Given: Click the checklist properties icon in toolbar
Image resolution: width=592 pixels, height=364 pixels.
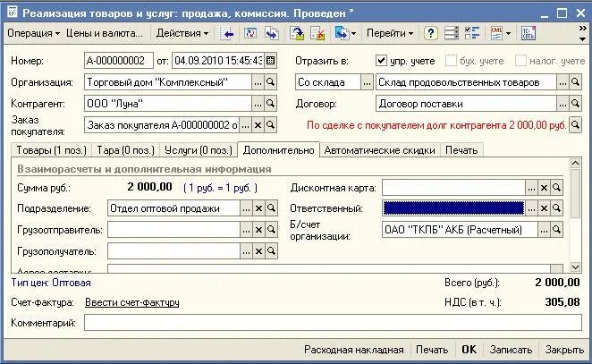Looking at the screenshot, I should pyautogui.click(x=472, y=34).
